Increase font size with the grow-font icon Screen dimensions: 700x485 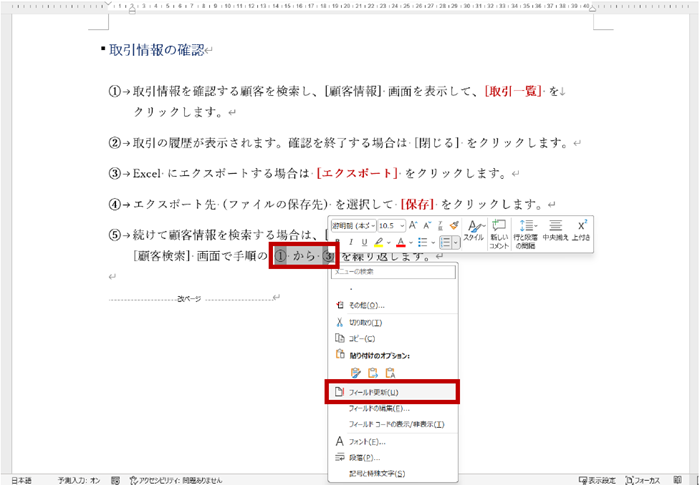click(x=412, y=225)
